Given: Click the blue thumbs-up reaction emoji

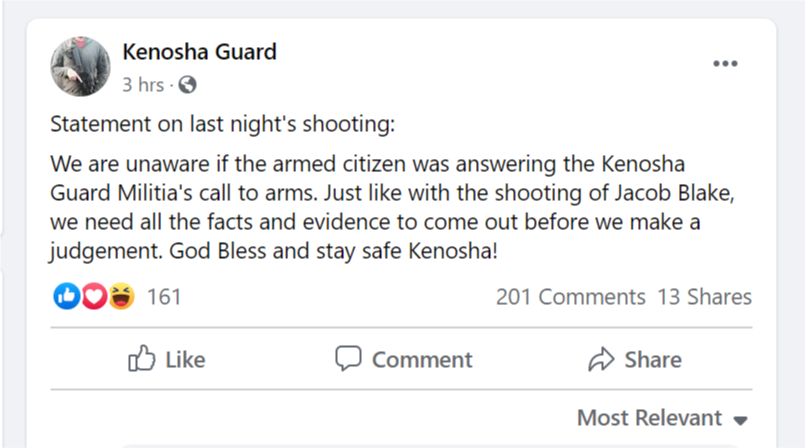Looking at the screenshot, I should click(67, 297).
